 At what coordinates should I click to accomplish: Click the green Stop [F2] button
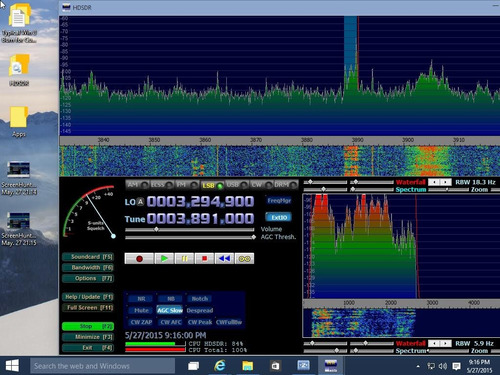pyautogui.click(x=88, y=326)
